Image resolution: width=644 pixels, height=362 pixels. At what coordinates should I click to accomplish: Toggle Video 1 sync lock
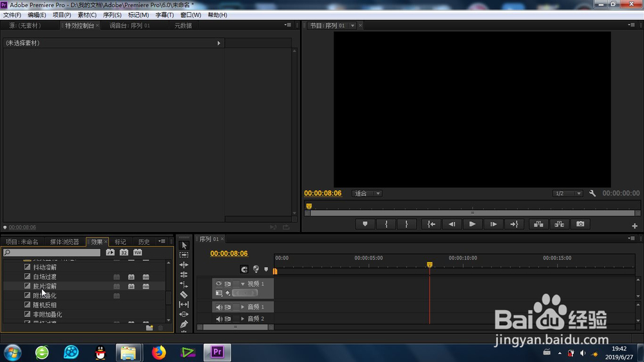pos(227,283)
